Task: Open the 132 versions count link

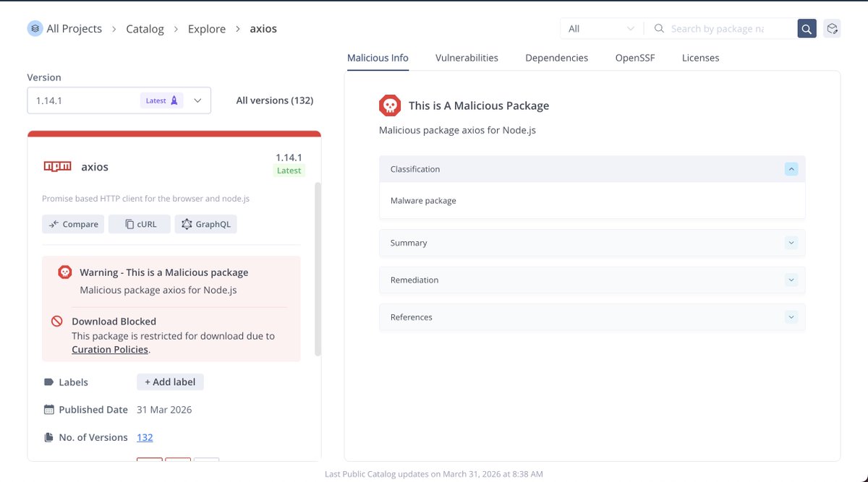Action: click(x=145, y=437)
